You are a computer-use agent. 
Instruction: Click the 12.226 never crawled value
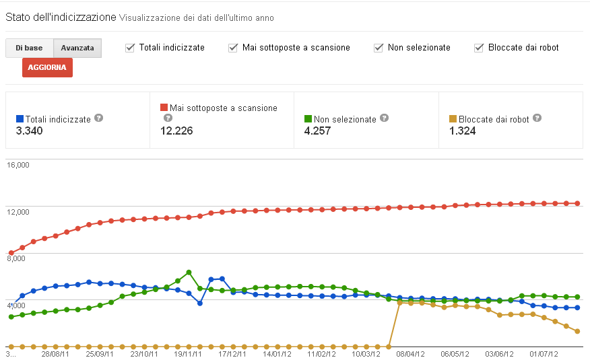coord(176,131)
